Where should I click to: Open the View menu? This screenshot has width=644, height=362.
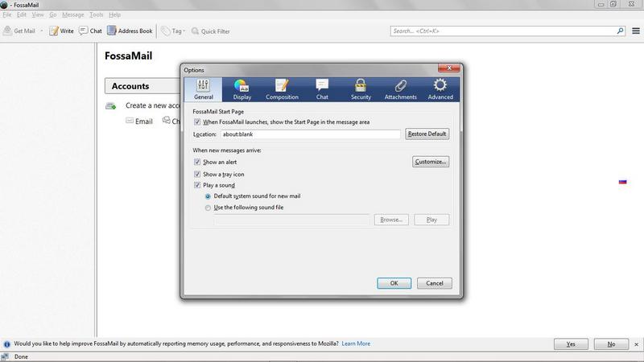click(38, 14)
